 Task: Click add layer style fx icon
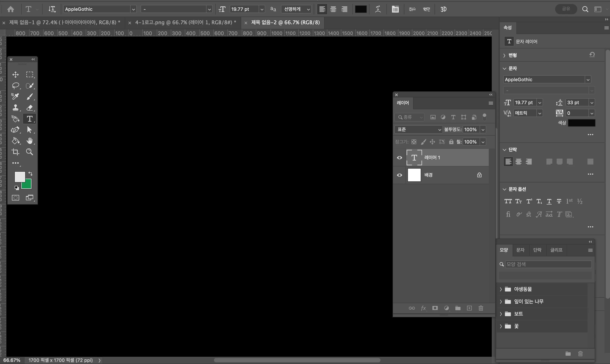(423, 308)
